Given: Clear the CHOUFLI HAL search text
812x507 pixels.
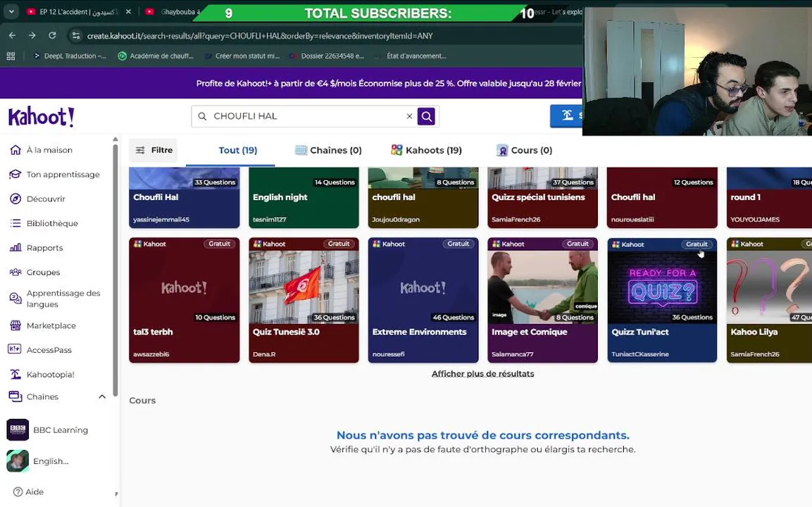Looking at the screenshot, I should (409, 116).
